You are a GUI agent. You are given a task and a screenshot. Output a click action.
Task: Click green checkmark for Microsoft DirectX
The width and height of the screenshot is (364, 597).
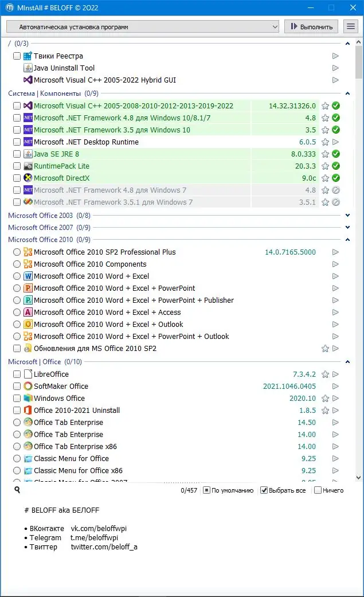(336, 178)
